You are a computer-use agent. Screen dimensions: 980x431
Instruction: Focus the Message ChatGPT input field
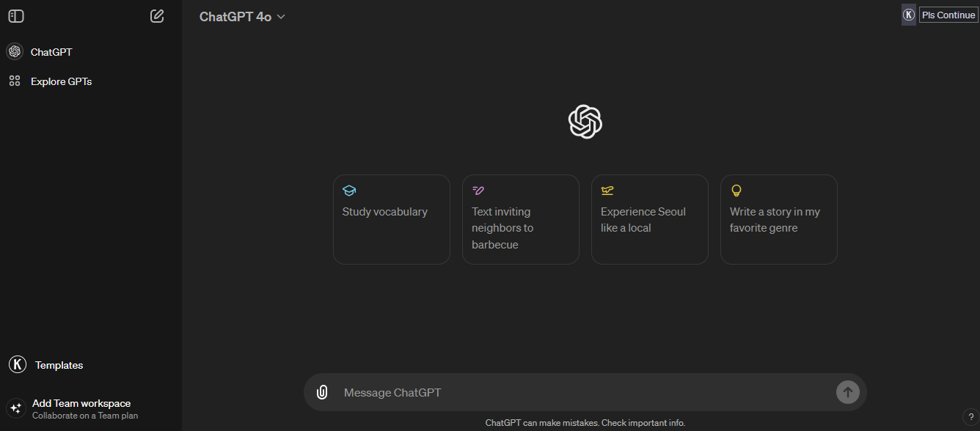click(585, 392)
